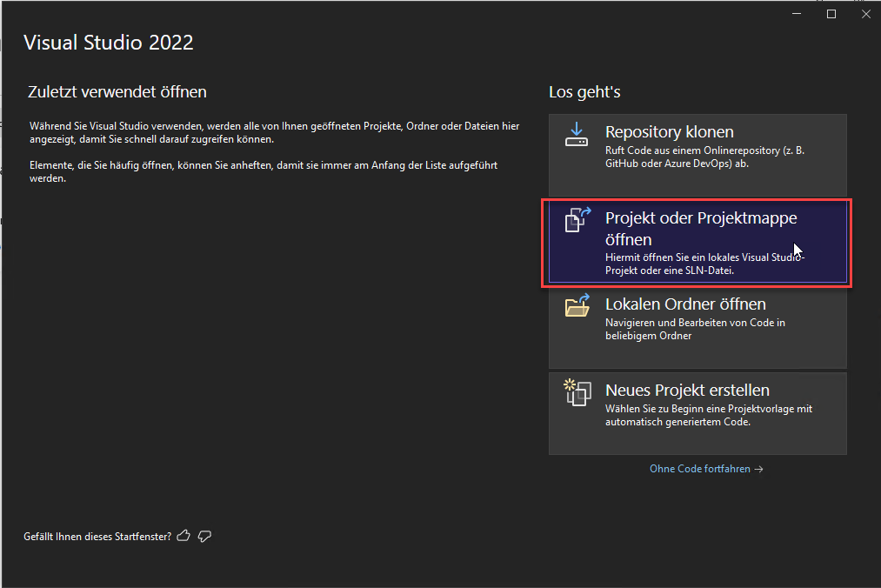Click the description 'Navigieren und Bearbeiten von Code'

(695, 329)
